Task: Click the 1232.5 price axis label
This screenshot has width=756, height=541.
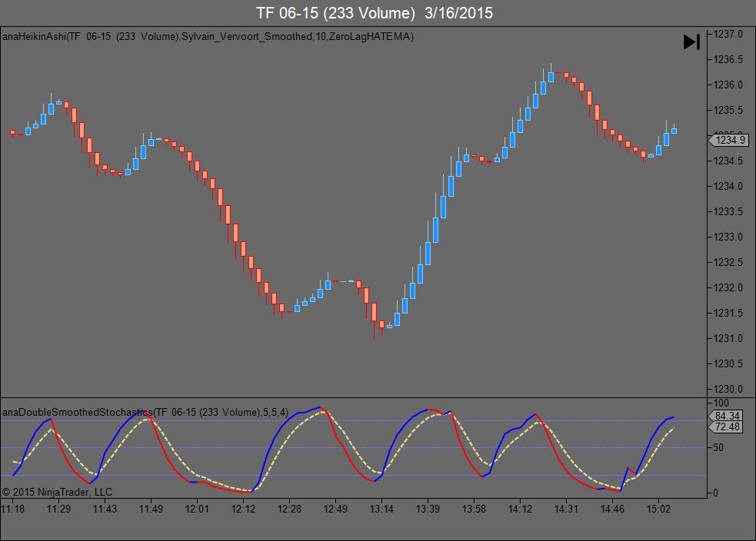Action: point(728,263)
